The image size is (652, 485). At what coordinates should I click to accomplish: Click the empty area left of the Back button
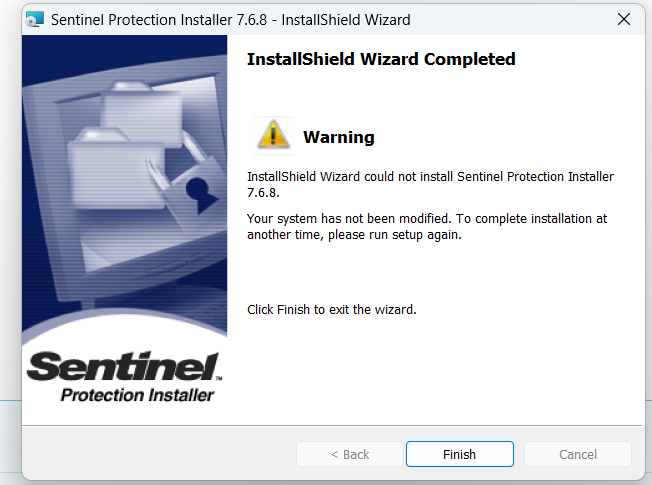[x=160, y=454]
